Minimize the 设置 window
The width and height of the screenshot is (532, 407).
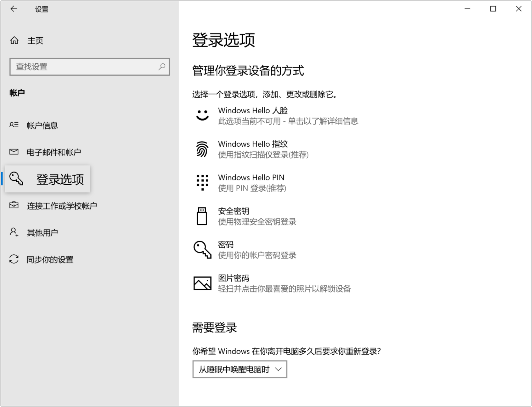click(468, 9)
